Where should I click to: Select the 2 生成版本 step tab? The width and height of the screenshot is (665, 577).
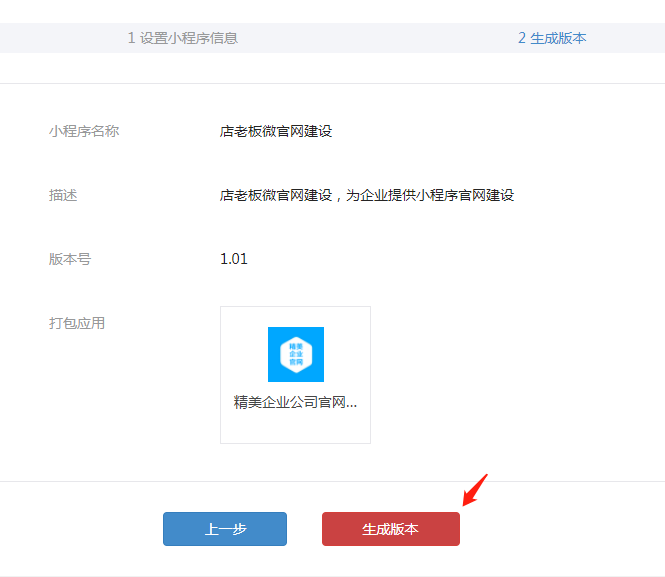click(552, 38)
